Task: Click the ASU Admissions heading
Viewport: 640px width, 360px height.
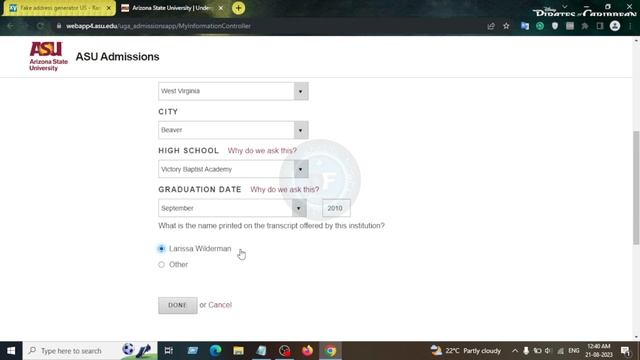Action: click(x=118, y=57)
